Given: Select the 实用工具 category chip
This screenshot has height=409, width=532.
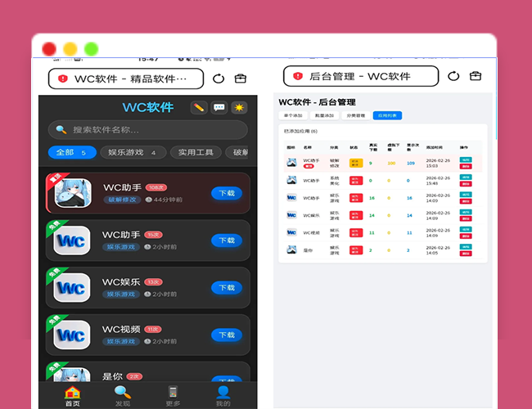Looking at the screenshot, I should [x=196, y=153].
